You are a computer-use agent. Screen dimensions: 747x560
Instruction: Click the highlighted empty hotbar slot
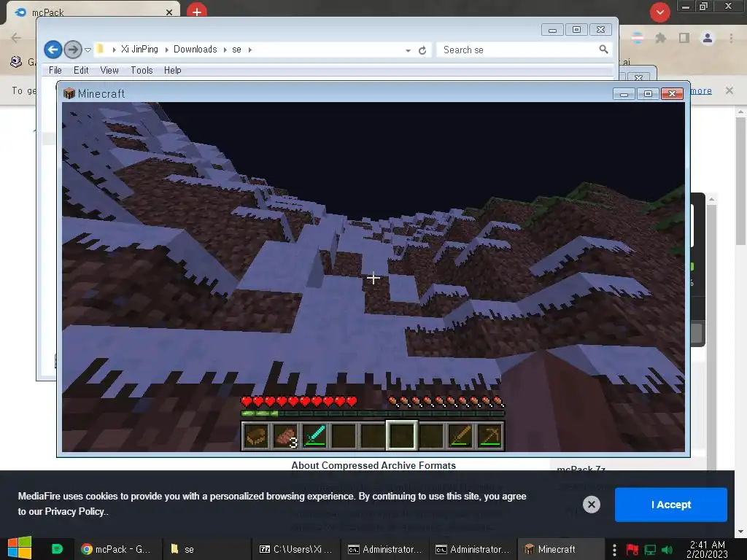pos(402,435)
